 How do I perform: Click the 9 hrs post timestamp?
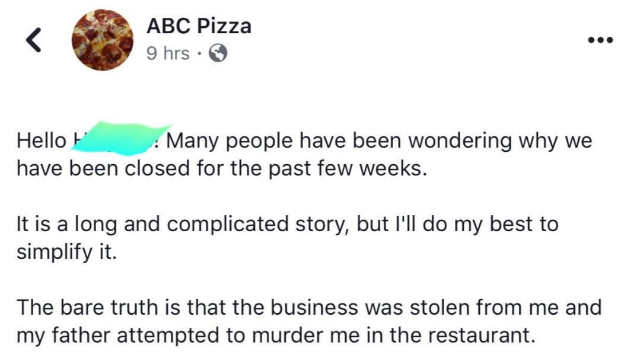[x=167, y=54]
